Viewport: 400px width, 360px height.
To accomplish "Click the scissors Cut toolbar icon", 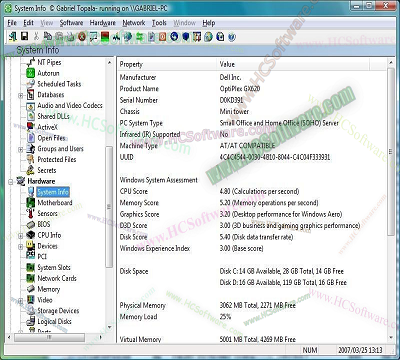I will click(36, 36).
